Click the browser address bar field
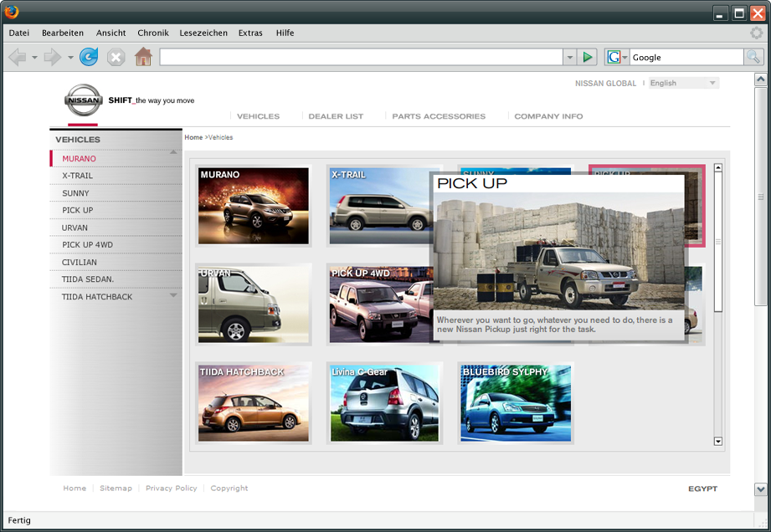 pyautogui.click(x=362, y=57)
